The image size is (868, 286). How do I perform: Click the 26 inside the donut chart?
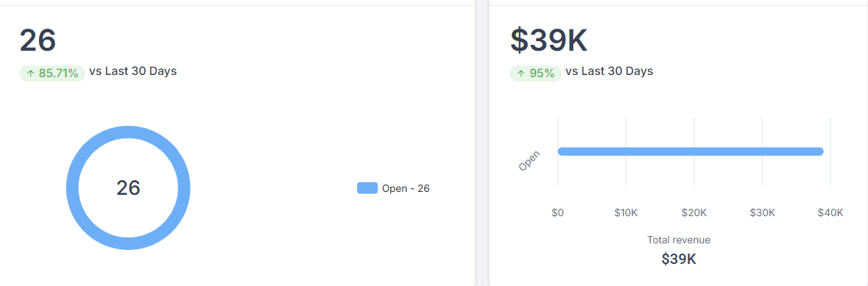(128, 188)
